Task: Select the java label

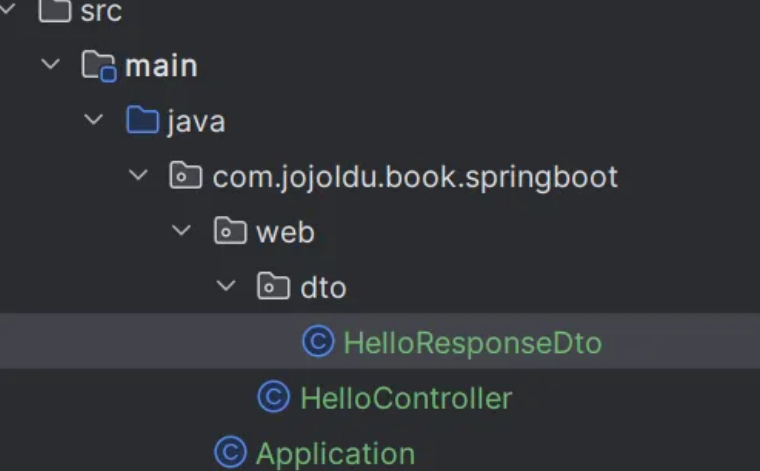Action: pyautogui.click(x=196, y=121)
